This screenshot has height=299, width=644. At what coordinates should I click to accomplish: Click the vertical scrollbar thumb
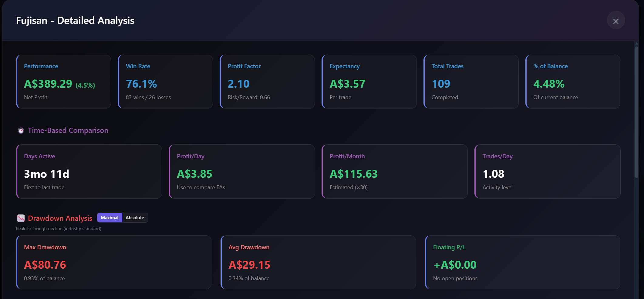[636, 112]
